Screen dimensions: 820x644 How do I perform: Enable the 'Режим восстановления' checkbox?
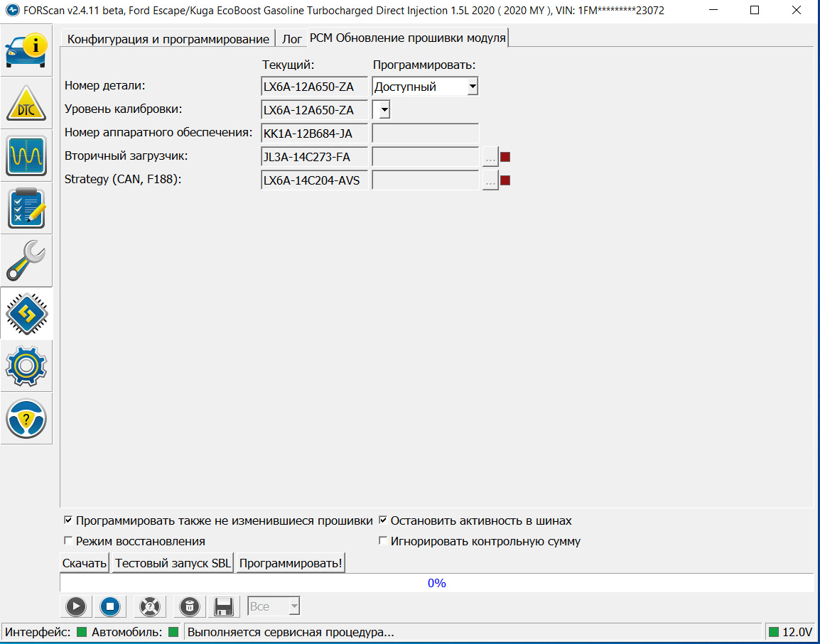point(68,541)
